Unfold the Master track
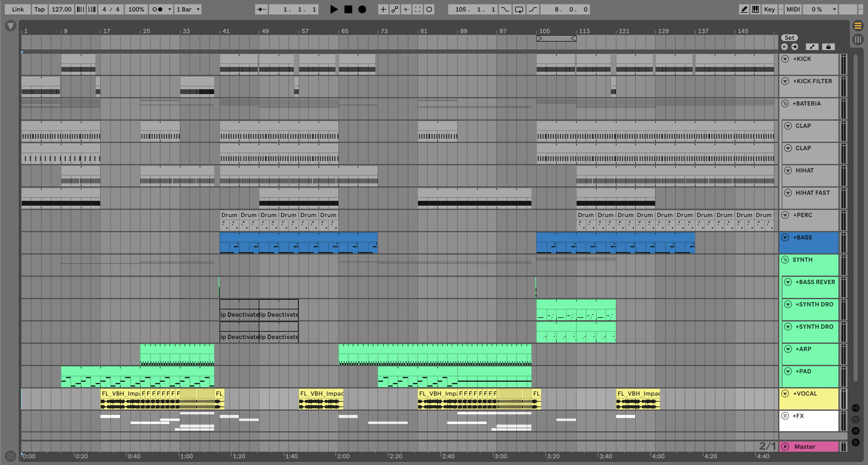This screenshot has height=465, width=868. tap(785, 447)
